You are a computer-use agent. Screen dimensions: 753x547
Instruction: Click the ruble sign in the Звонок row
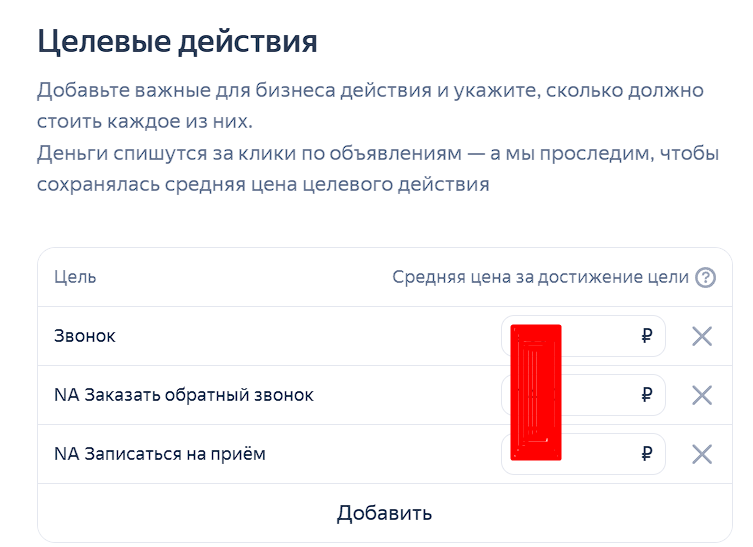pos(647,336)
